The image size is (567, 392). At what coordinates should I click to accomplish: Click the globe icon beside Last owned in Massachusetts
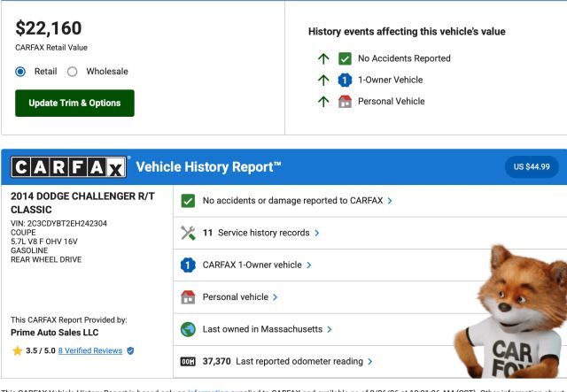click(188, 329)
